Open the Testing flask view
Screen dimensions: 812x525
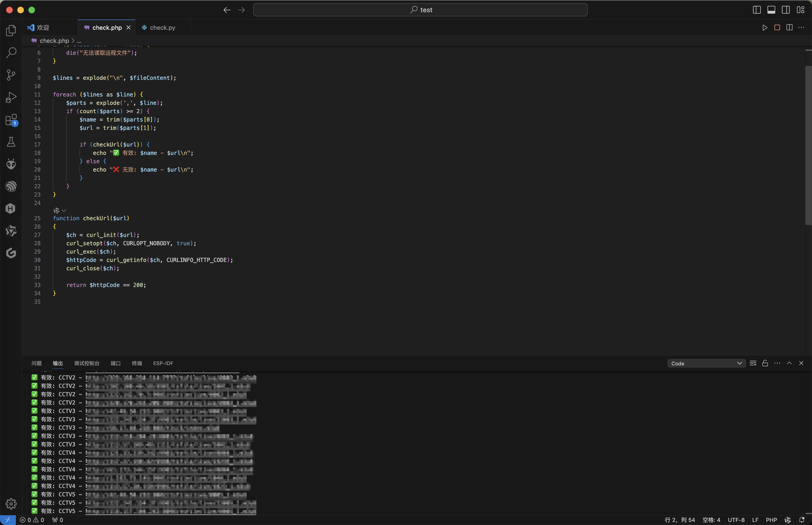click(x=11, y=142)
